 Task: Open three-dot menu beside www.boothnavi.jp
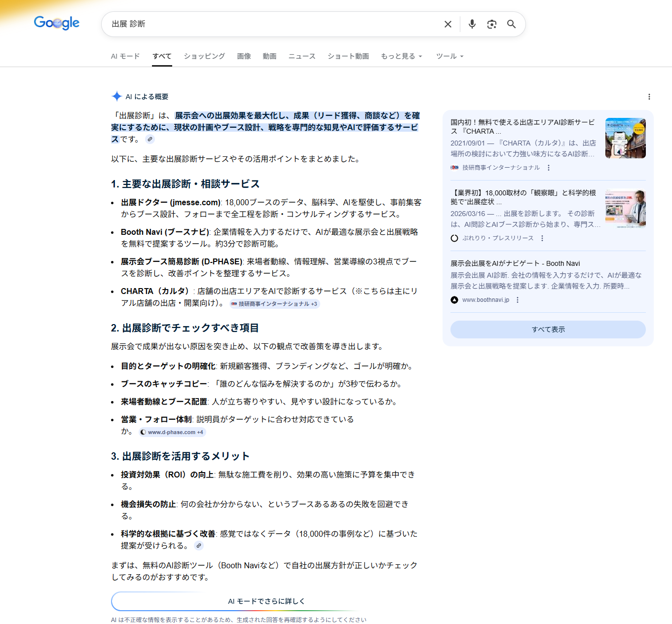click(x=518, y=300)
